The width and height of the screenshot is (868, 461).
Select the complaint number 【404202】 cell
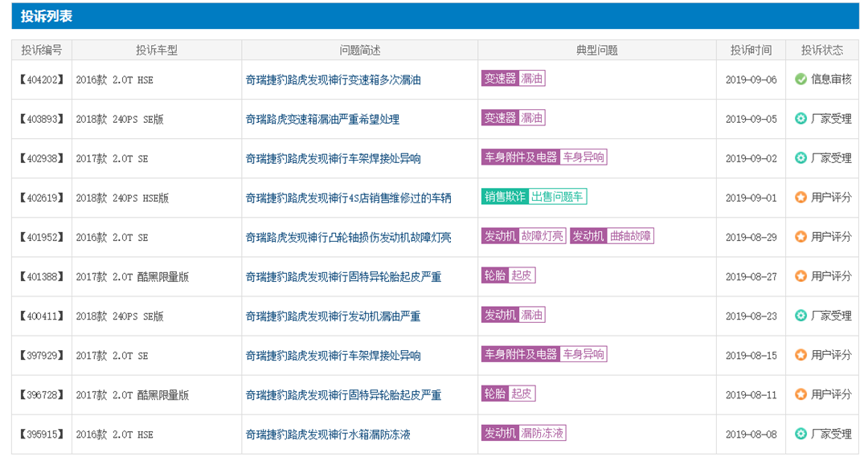point(41,80)
